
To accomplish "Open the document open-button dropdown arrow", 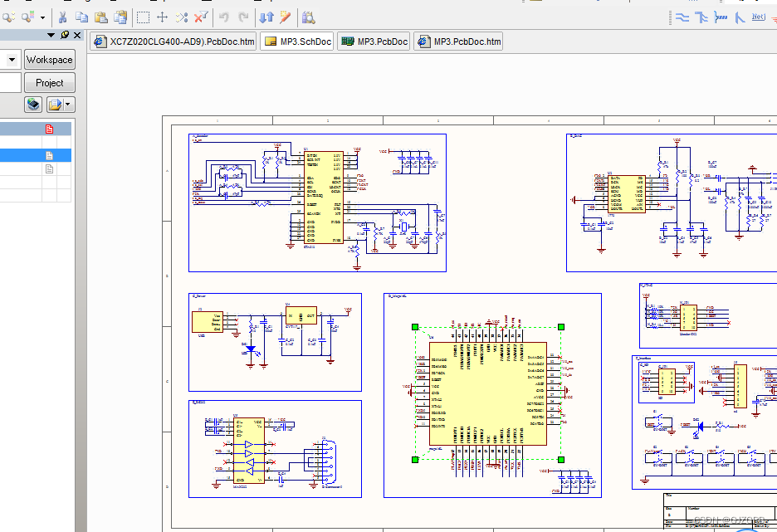I will (x=67, y=104).
